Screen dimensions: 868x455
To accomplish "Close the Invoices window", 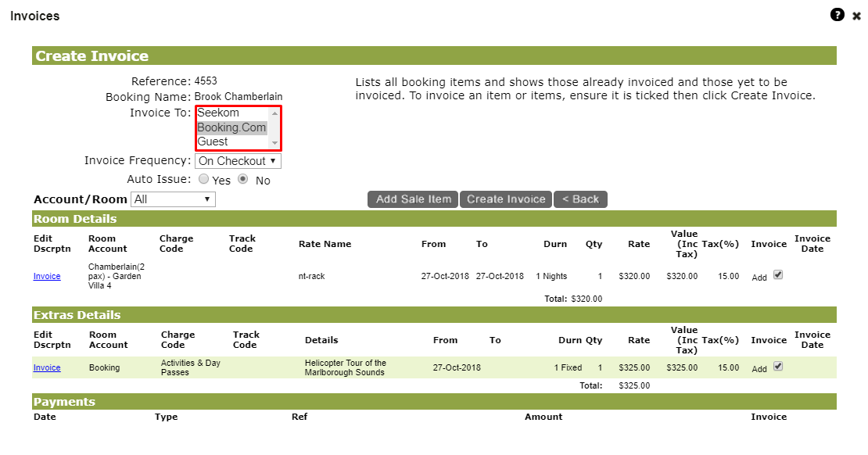I will click(857, 15).
